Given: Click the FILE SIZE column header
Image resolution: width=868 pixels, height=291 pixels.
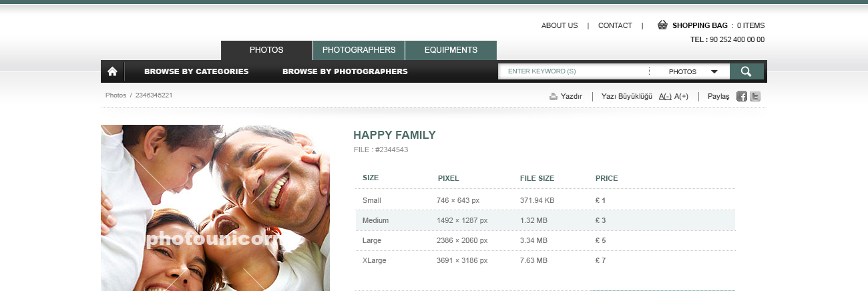Looking at the screenshot, I should 537,178.
